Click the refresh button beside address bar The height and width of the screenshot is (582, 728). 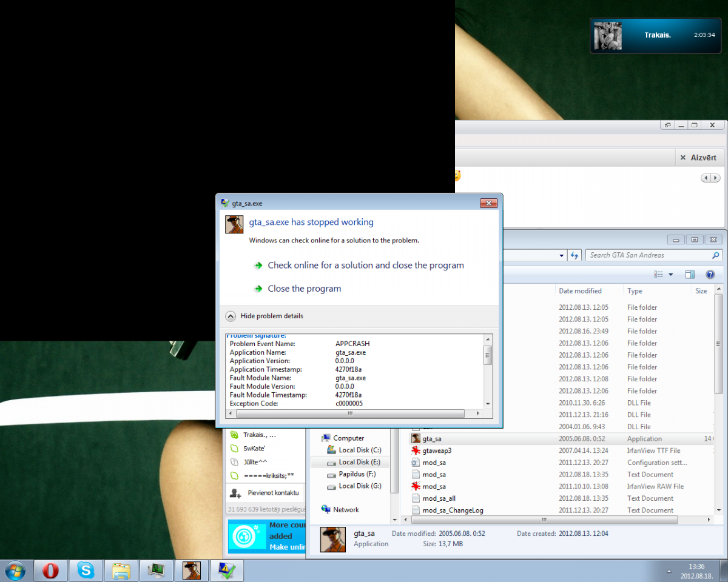point(575,255)
